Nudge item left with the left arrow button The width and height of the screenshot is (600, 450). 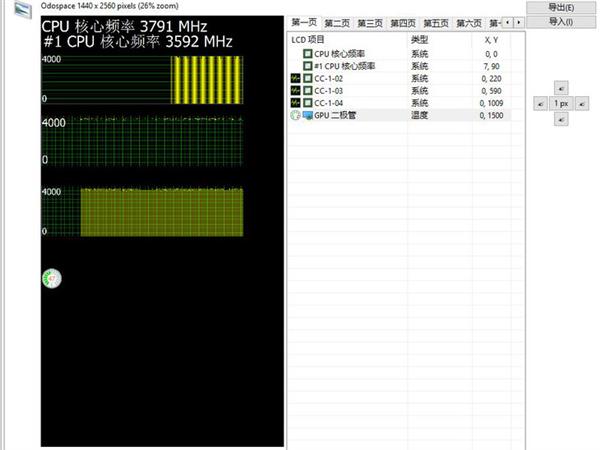coord(540,103)
